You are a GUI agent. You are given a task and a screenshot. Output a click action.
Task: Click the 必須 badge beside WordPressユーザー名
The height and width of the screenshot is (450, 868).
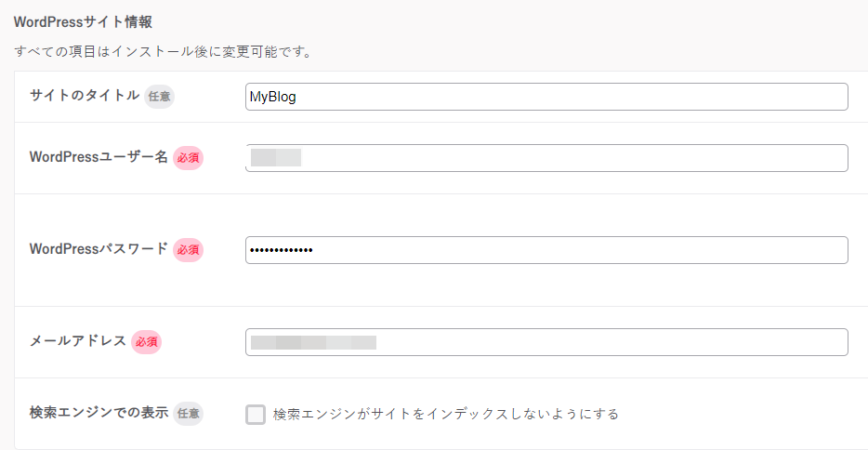pos(189,158)
